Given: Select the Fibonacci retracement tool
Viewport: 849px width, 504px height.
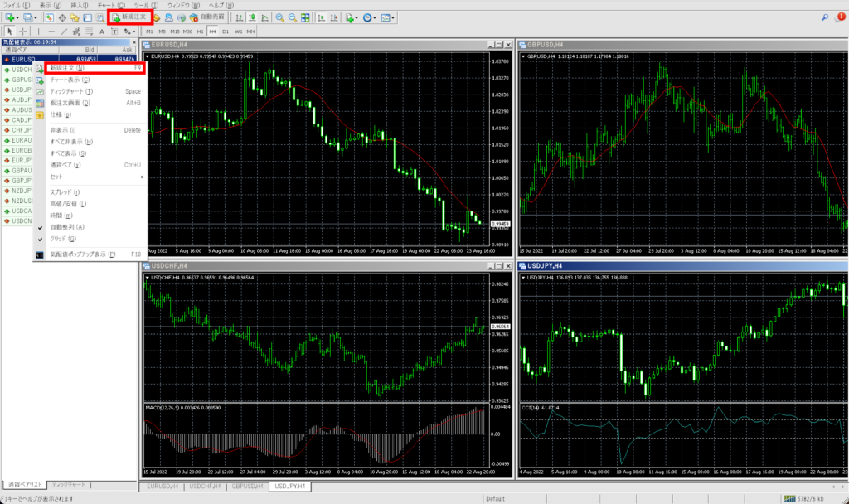Looking at the screenshot, I should click(x=90, y=31).
